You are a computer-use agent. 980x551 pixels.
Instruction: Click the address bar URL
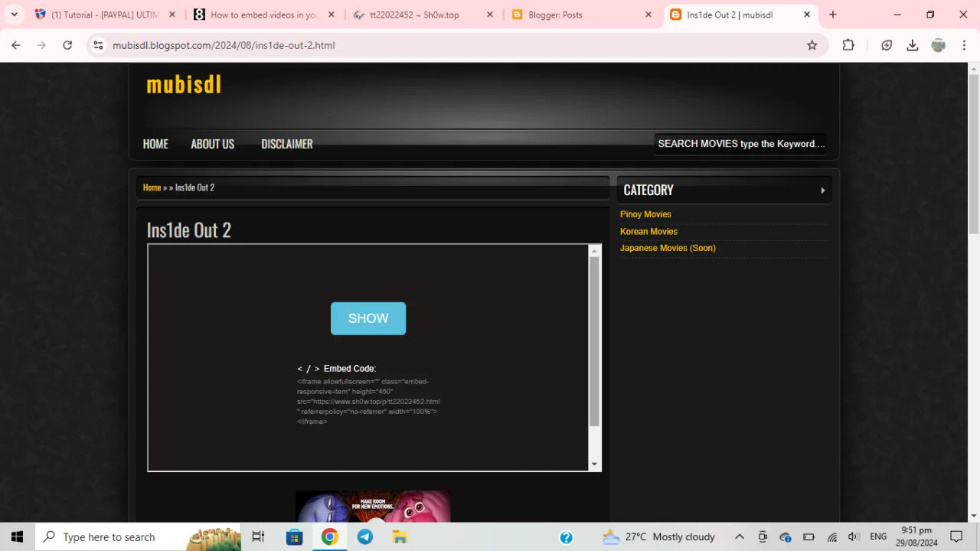(x=224, y=45)
